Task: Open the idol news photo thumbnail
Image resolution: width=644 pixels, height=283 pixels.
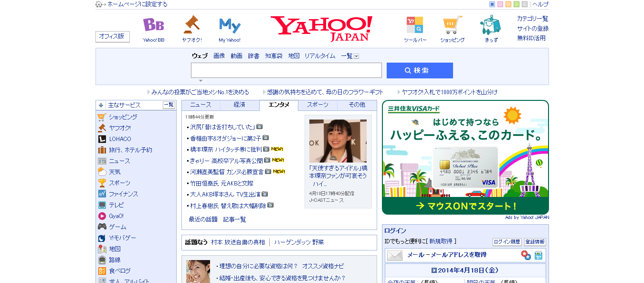Action: (338, 141)
